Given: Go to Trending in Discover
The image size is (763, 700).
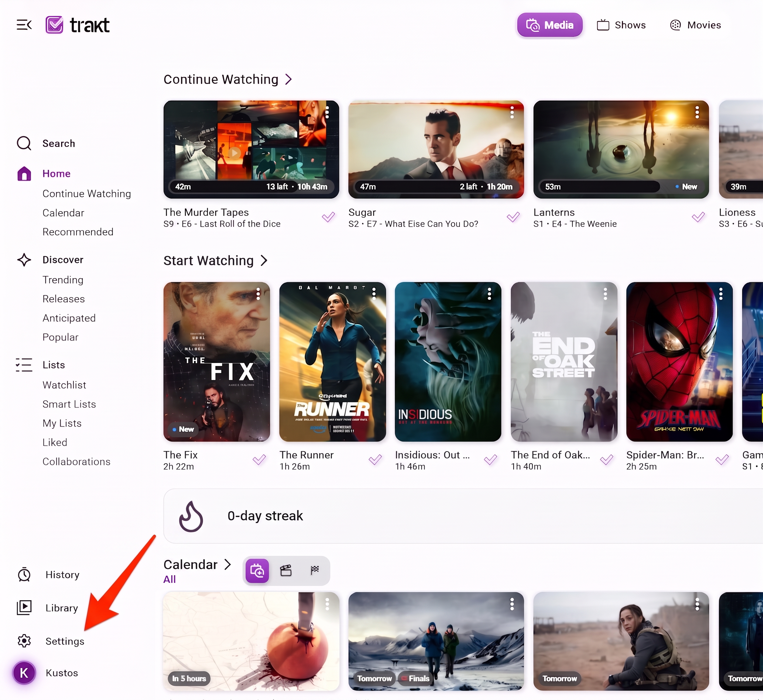Looking at the screenshot, I should [63, 280].
